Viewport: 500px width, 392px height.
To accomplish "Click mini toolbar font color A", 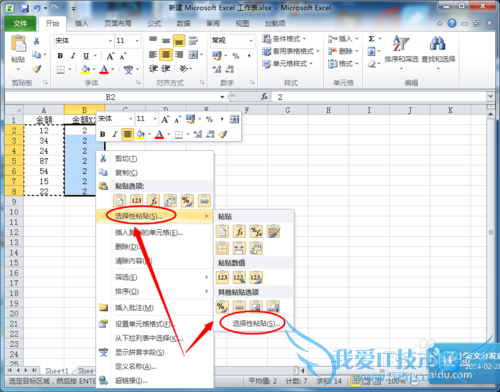I will pos(160,134).
